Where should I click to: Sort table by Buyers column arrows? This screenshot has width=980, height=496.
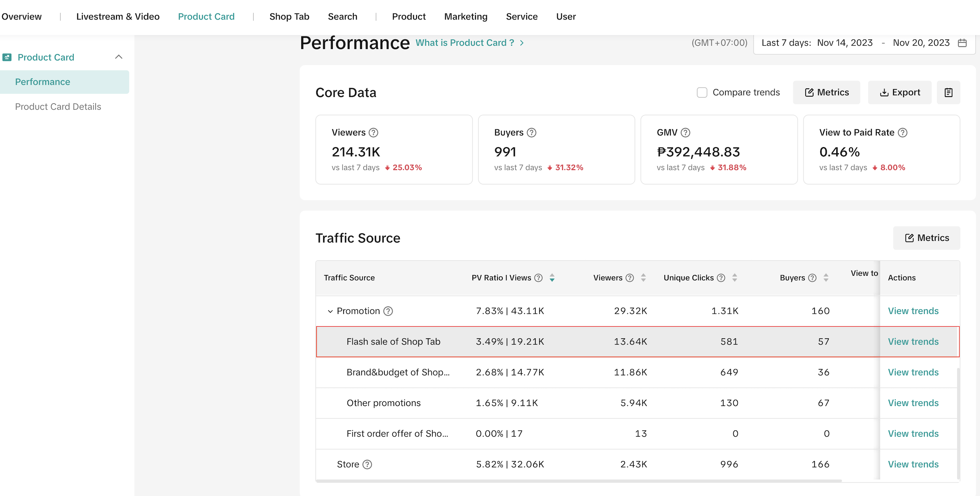(825, 278)
